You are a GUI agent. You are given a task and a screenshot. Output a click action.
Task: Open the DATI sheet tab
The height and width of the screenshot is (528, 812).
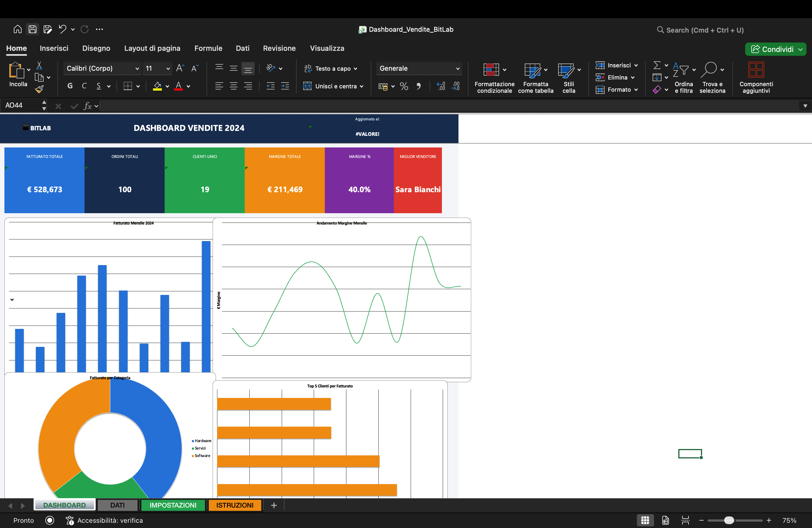pos(117,505)
